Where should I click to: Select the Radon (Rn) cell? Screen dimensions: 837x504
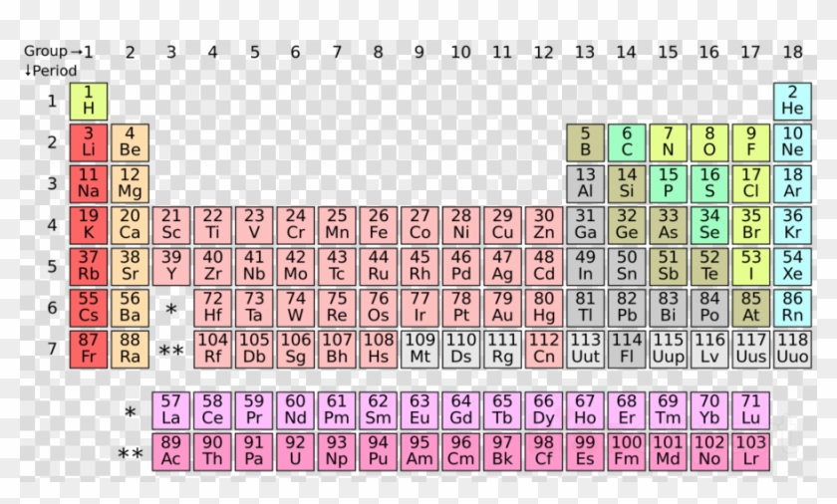(x=792, y=308)
